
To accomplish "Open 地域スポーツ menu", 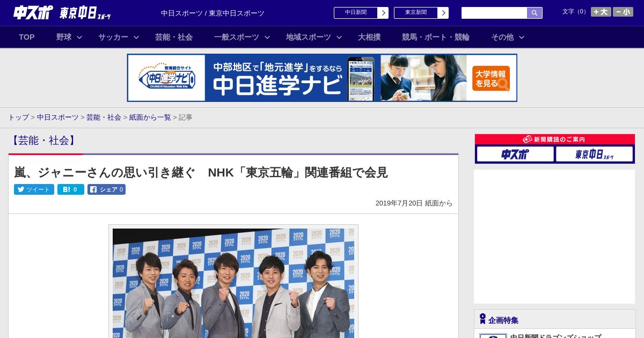I will click(309, 37).
